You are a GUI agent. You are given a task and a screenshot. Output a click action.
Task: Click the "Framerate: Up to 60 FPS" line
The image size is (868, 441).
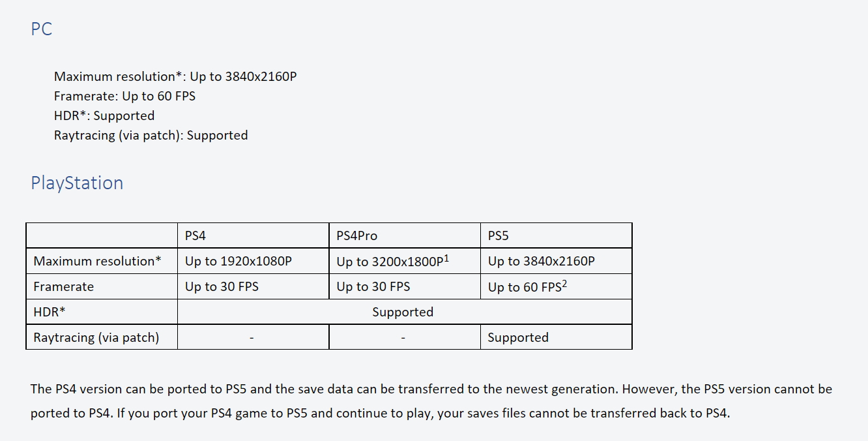124,96
